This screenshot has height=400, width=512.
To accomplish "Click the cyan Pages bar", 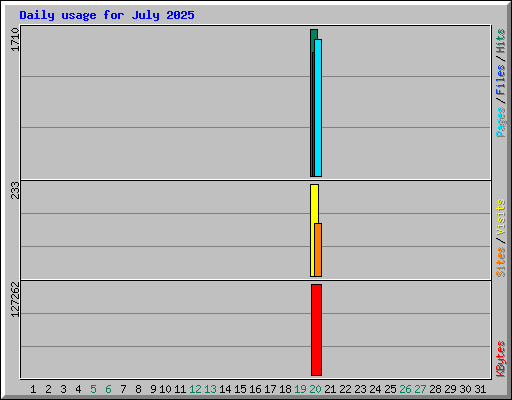I will 318,108.
